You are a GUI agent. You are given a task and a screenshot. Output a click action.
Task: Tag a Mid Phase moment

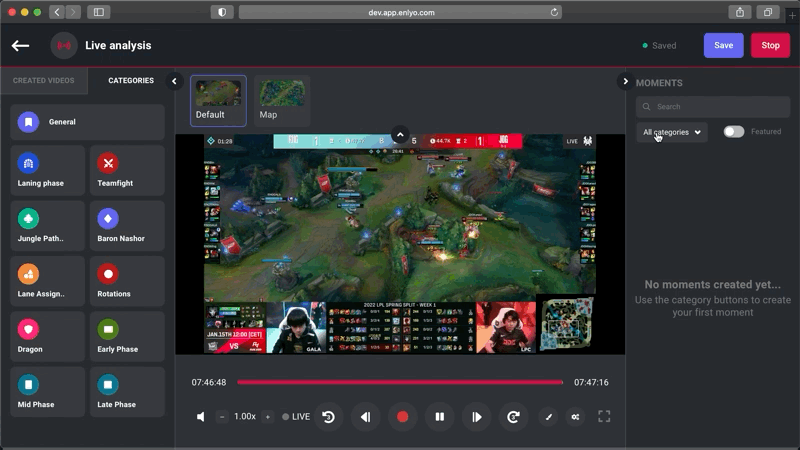click(x=47, y=392)
